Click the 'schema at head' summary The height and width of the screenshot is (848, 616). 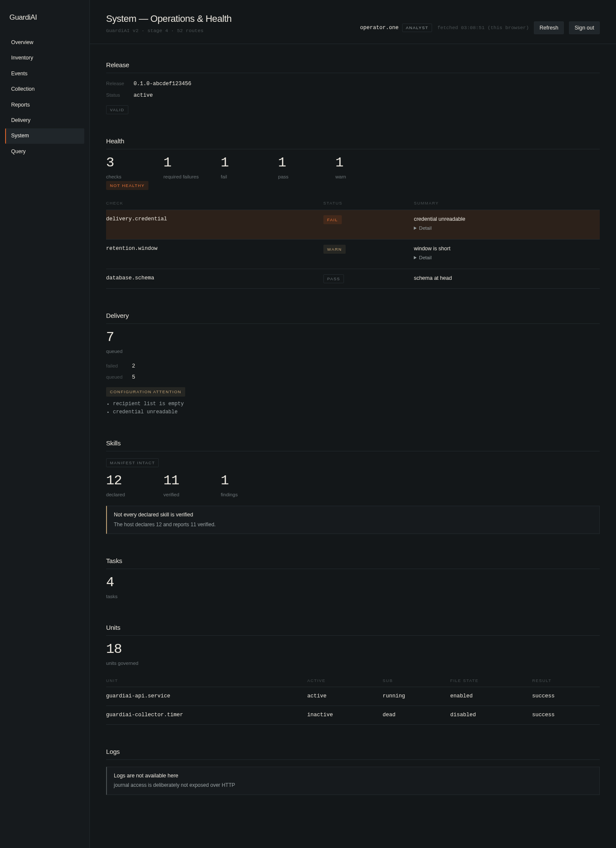point(432,278)
